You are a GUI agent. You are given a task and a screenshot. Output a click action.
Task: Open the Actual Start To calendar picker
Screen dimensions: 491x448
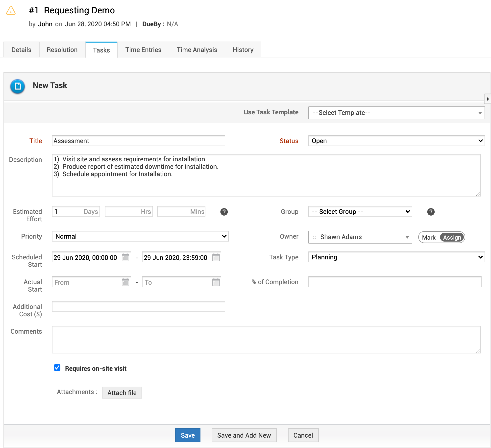coord(216,282)
